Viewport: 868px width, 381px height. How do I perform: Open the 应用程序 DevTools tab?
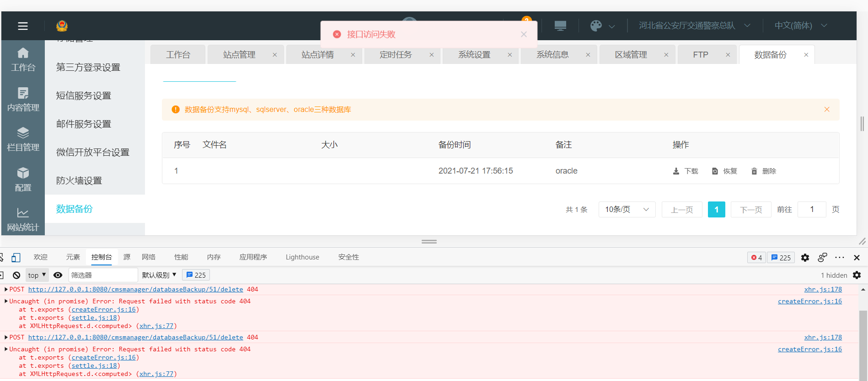pyautogui.click(x=253, y=257)
